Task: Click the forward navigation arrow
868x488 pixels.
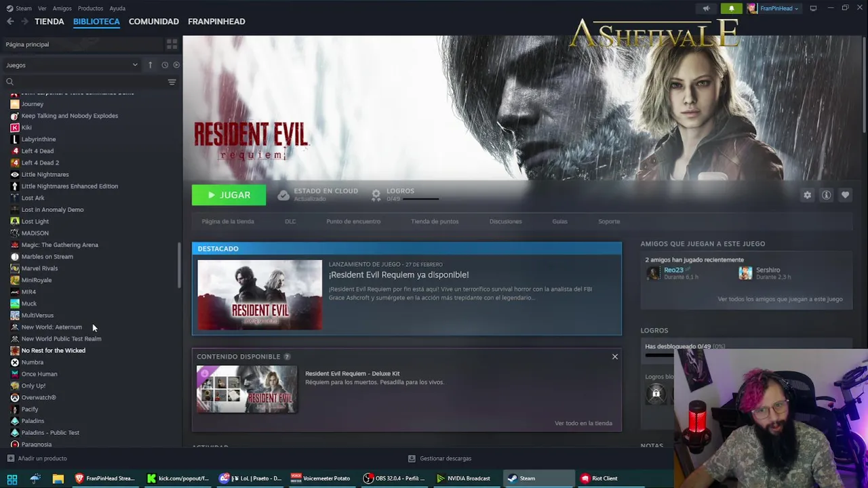Action: (x=25, y=22)
